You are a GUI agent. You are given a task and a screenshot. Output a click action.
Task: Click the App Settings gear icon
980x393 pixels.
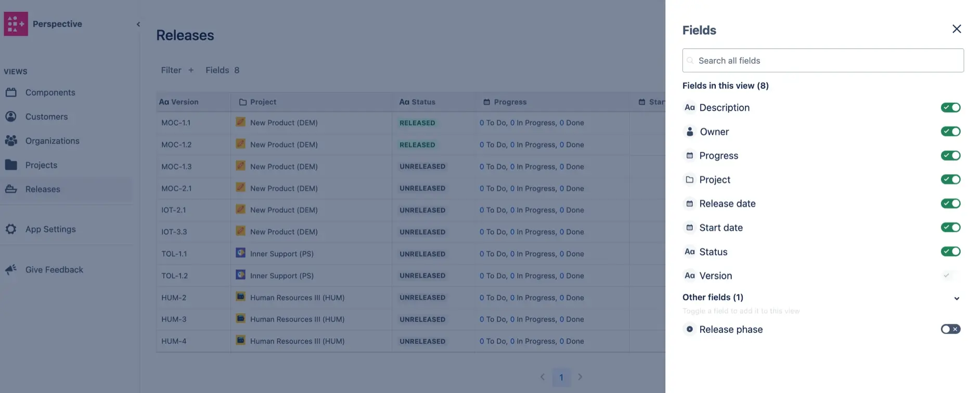(x=11, y=229)
